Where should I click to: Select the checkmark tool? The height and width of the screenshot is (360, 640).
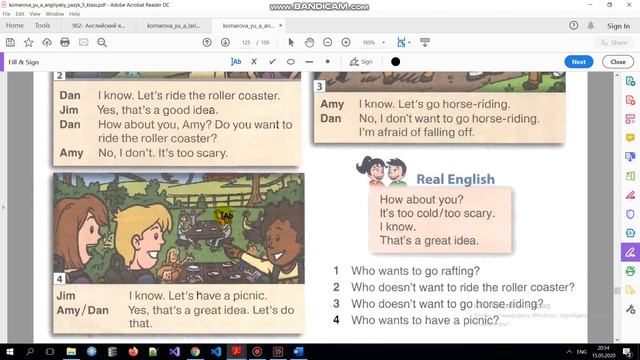coord(272,62)
